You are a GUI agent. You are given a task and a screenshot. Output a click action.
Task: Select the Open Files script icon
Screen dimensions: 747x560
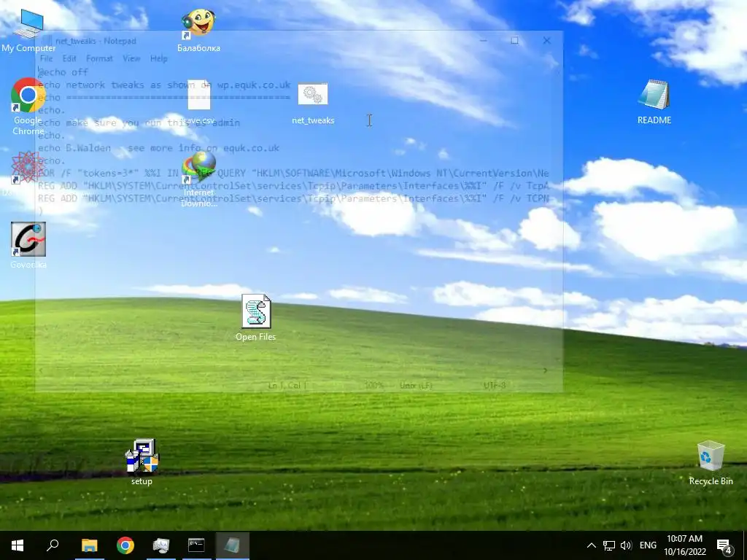256,317
